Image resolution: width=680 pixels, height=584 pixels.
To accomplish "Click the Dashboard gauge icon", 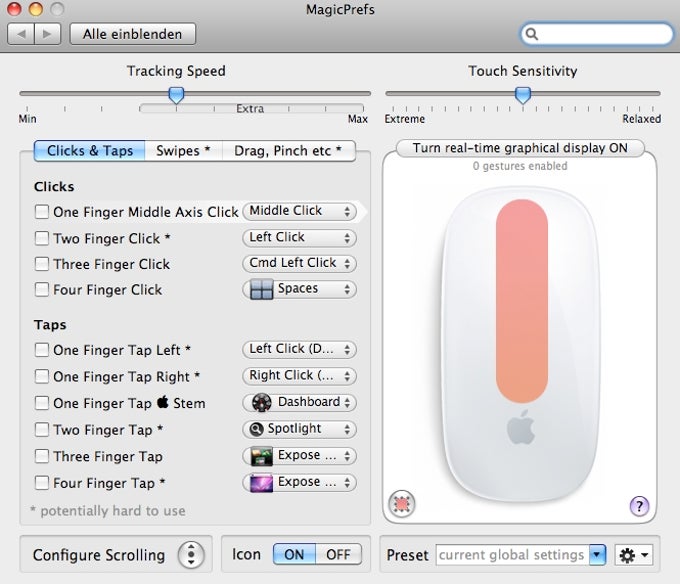I will (262, 402).
